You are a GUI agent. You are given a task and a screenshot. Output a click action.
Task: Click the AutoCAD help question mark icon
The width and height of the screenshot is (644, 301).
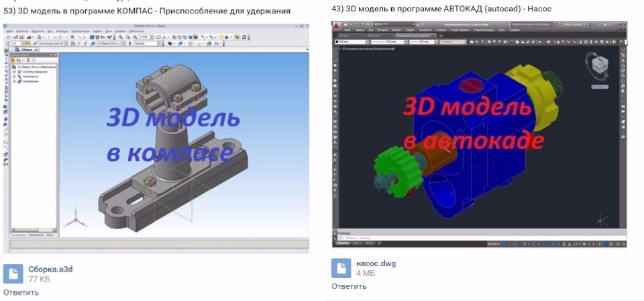pyautogui.click(x=605, y=25)
